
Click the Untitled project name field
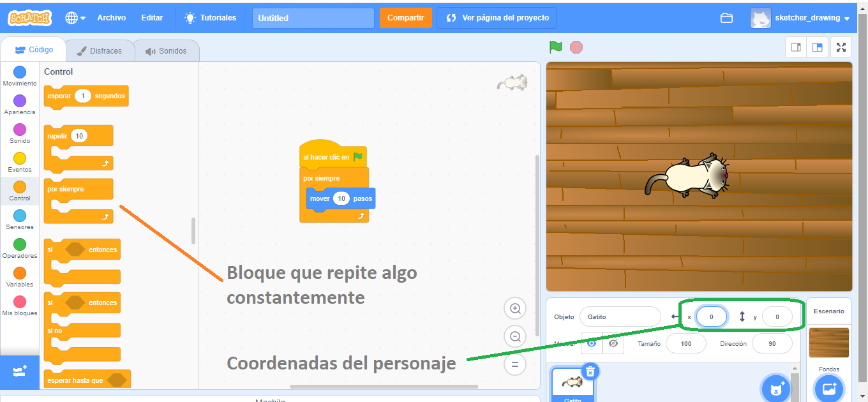pyautogui.click(x=313, y=18)
